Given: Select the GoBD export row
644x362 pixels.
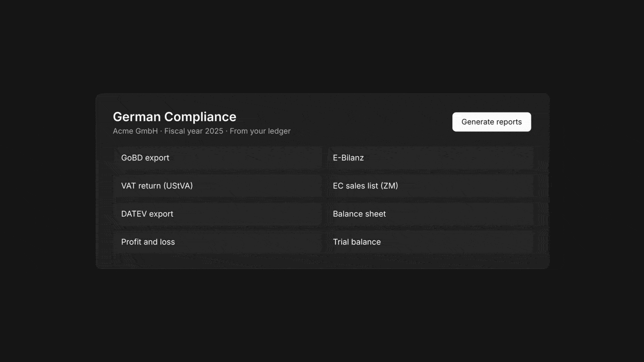Looking at the screenshot, I should click(217, 158).
